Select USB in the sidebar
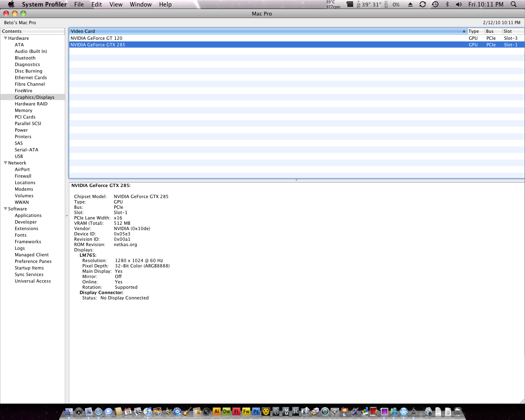Screen dimensions: 525x420 coord(19,156)
